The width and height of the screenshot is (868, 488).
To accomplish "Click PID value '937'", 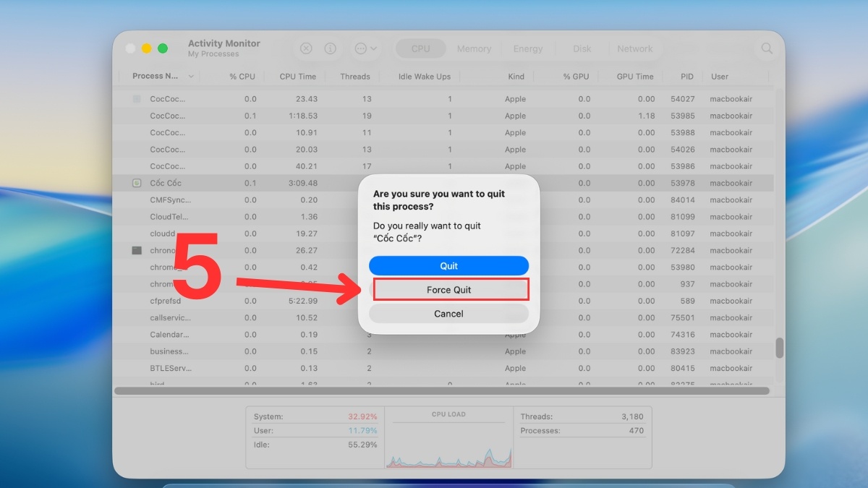I will 687,284.
